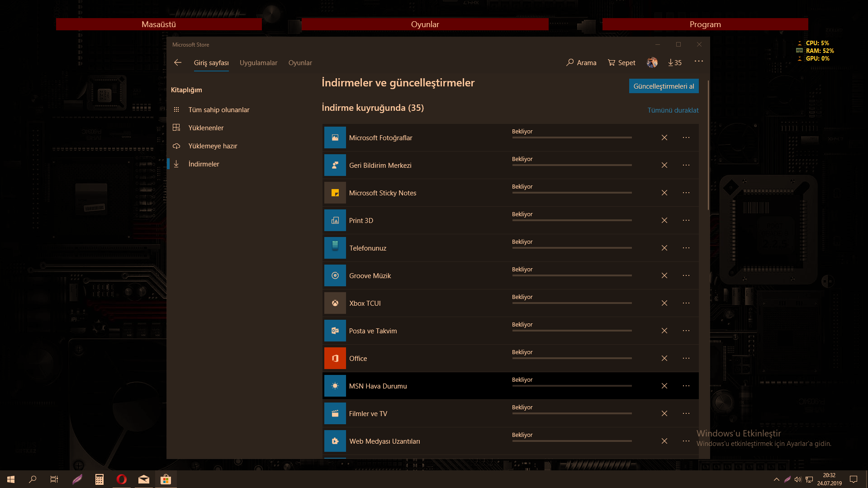Click the Masaüstü desktop bar button
This screenshot has height=488, width=868.
click(159, 24)
